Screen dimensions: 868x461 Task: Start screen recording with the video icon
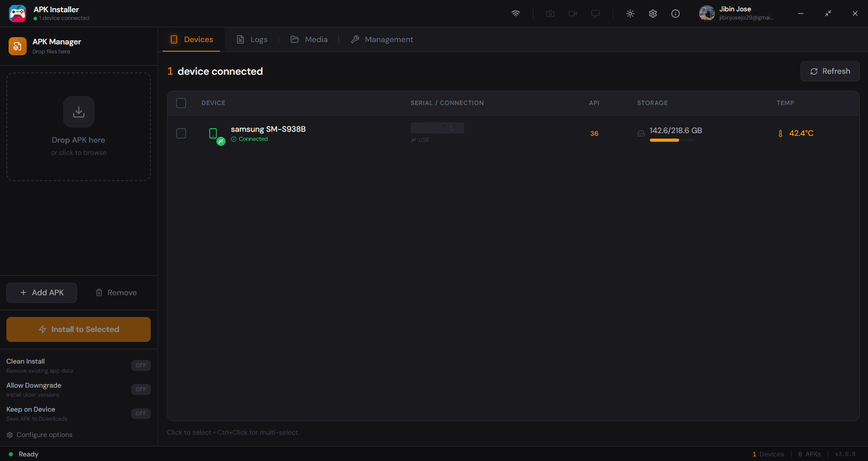click(x=572, y=14)
